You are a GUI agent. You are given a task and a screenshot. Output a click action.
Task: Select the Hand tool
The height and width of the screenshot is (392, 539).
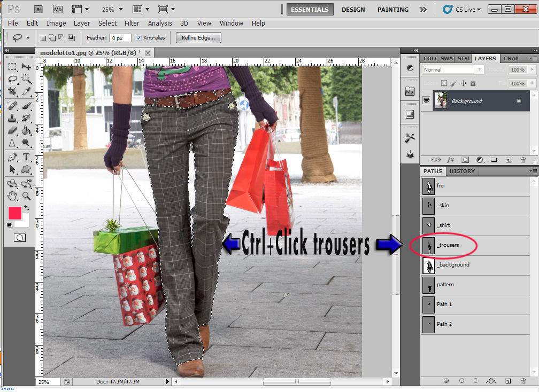coord(12,196)
